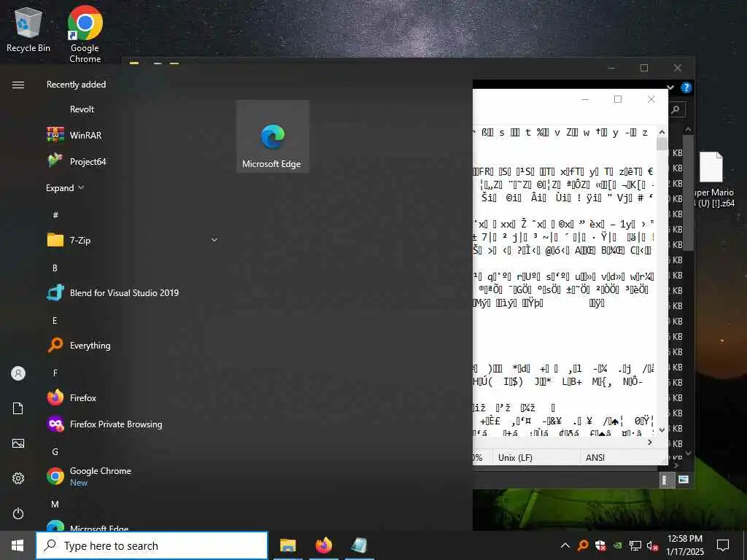The height and width of the screenshot is (560, 747).
Task: Expand the recently added list
Action: click(x=65, y=187)
